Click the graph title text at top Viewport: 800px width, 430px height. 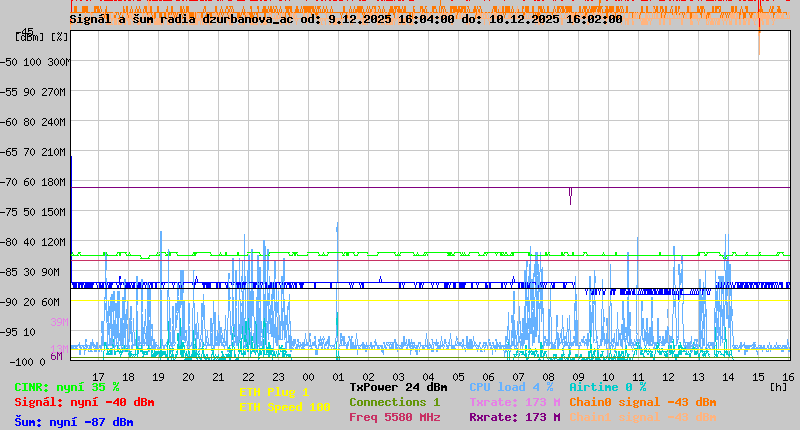pyautogui.click(x=345, y=19)
